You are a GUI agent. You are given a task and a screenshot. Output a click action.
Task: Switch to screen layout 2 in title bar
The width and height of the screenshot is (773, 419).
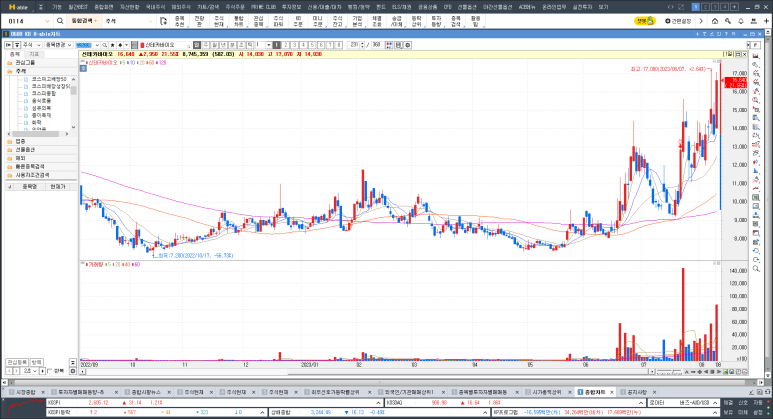point(705,7)
